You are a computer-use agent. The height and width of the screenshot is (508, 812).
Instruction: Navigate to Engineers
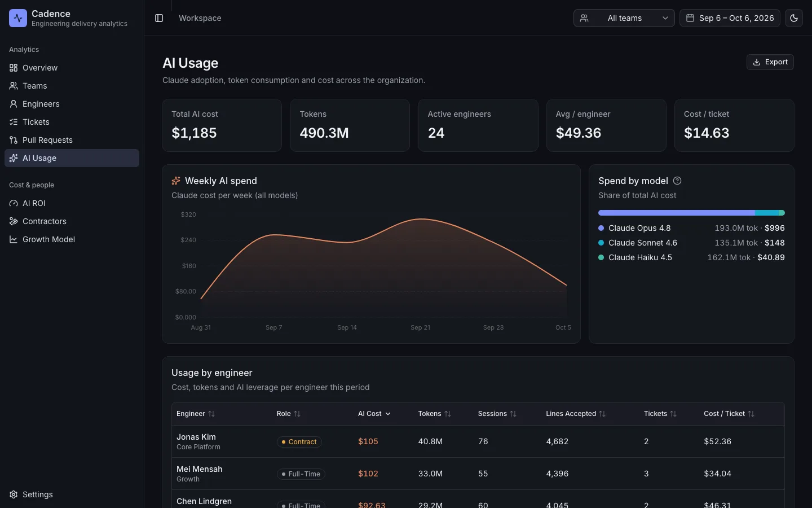point(72,104)
